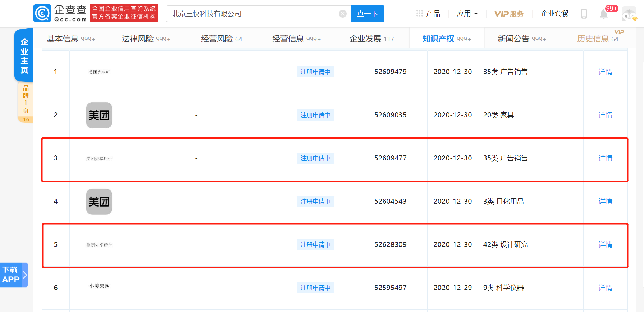Click the 美团先享厅 trademark name text
This screenshot has width=644, height=312.
(x=99, y=72)
